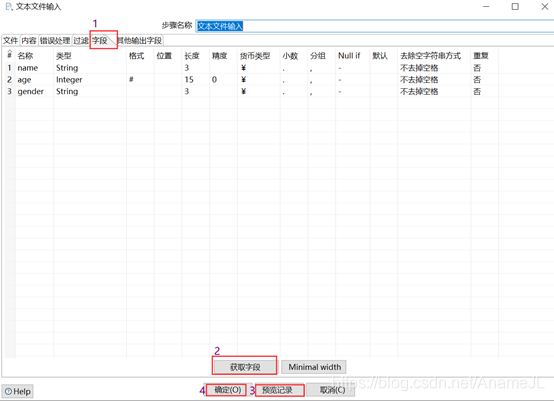Confirm with the 确定(O) button
The image size is (554, 401).
(228, 390)
